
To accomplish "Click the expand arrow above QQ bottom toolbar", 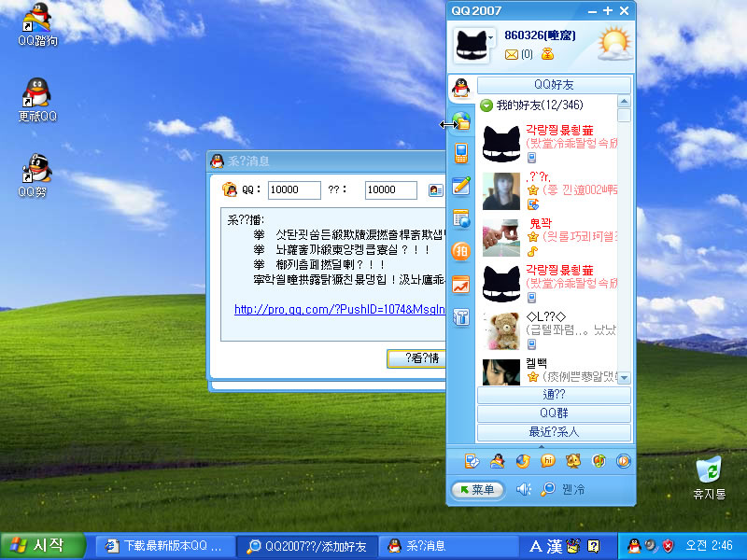I will pyautogui.click(x=542, y=447).
